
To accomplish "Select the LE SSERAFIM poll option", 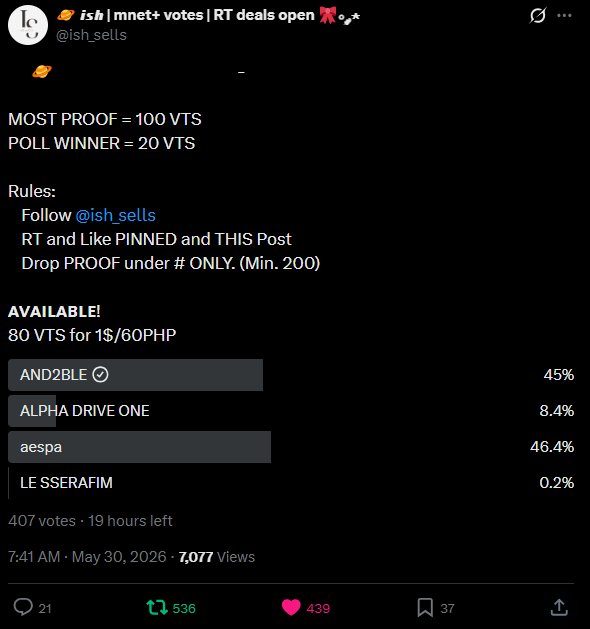I will tap(291, 483).
